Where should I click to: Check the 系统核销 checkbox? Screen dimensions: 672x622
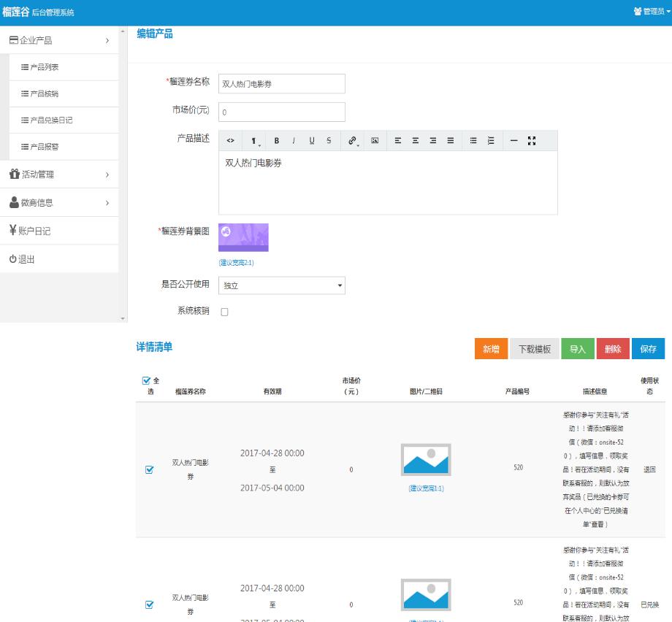point(224,312)
